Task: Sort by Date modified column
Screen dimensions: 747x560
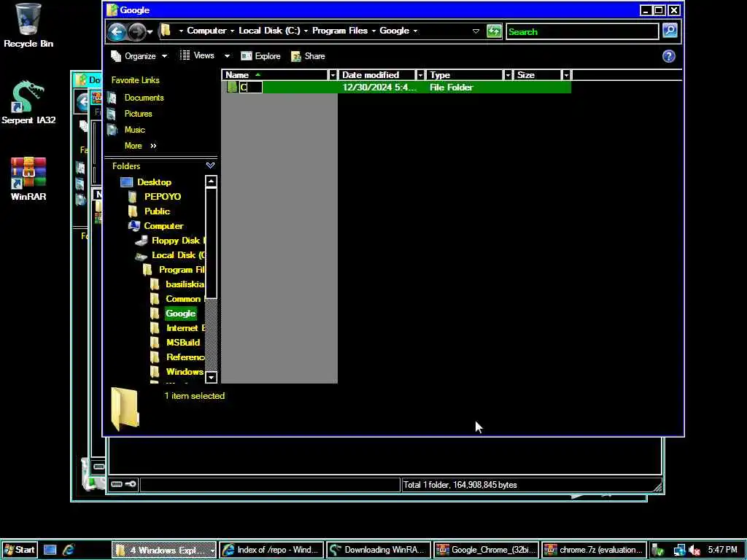Action: coord(377,75)
